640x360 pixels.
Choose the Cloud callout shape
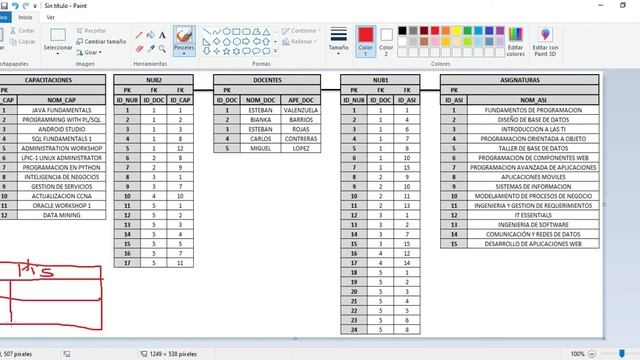266,51
